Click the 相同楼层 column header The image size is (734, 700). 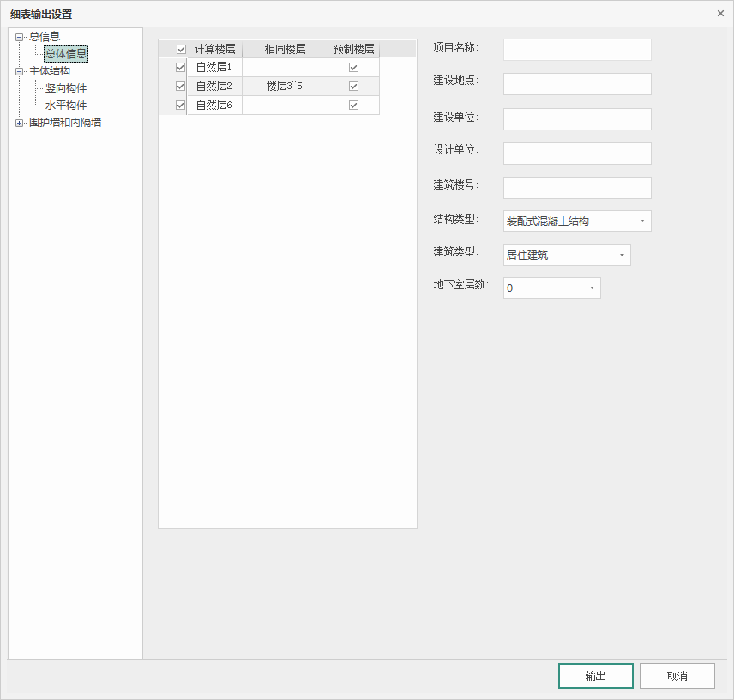coord(285,49)
